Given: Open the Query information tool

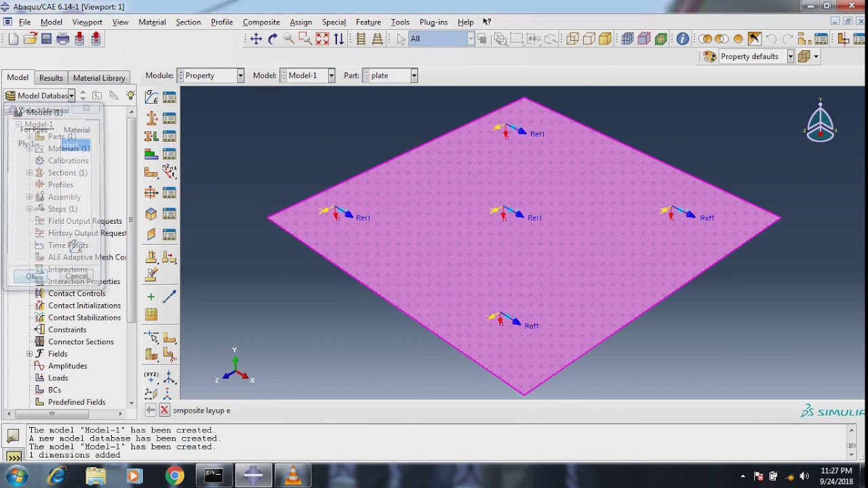Looking at the screenshot, I should tap(682, 39).
